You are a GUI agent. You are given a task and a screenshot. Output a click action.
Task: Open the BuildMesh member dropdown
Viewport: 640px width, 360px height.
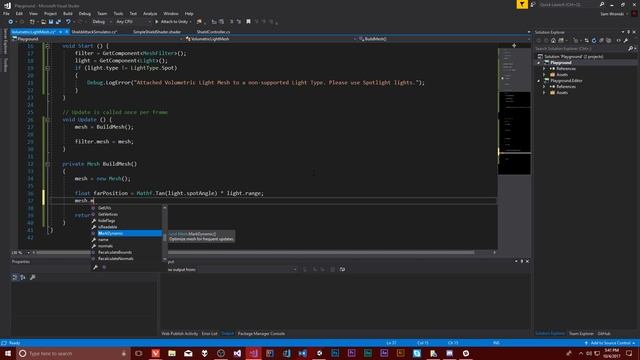[444, 39]
